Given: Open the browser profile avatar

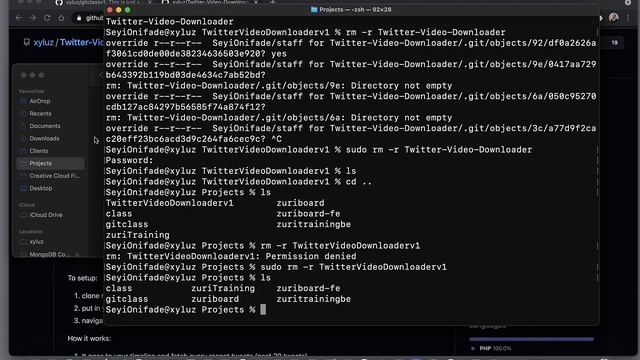Looking at the screenshot, I should (613, 18).
